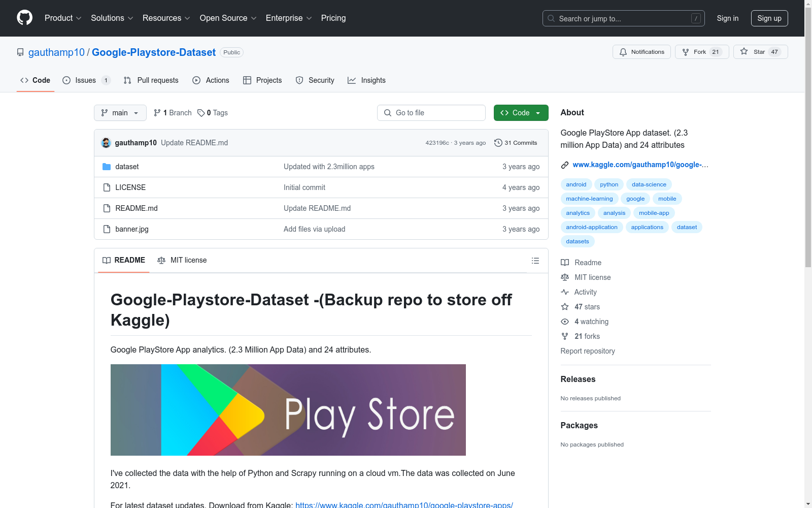
Task: Click the Play Store banner image
Action: click(x=288, y=410)
